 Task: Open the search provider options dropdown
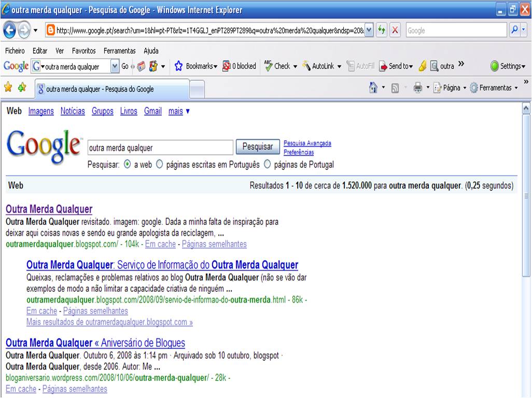pos(524,30)
